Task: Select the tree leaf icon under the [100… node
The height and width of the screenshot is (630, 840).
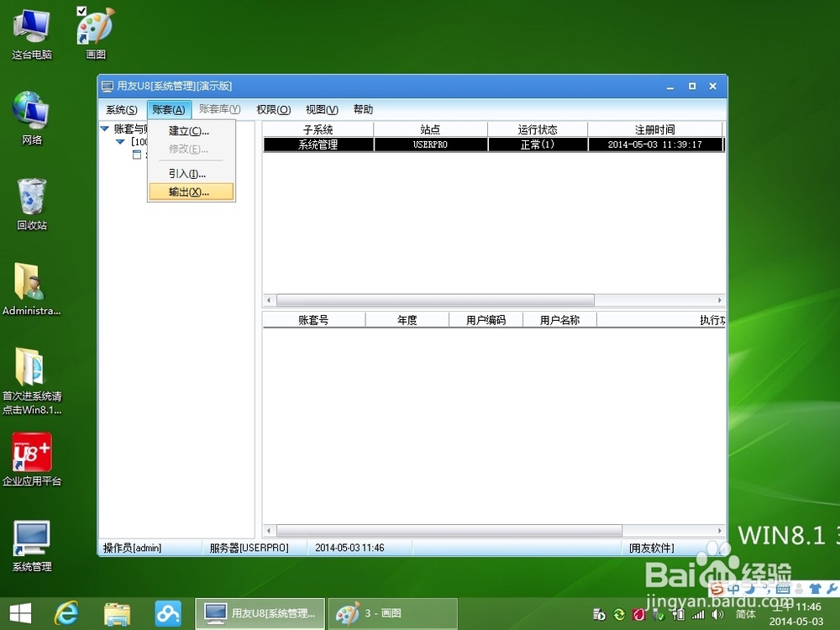Action: (137, 155)
